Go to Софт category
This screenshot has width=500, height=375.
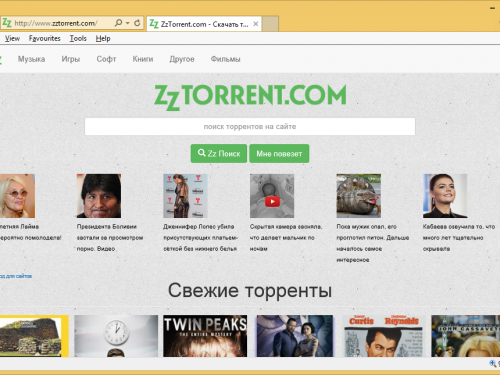(x=106, y=59)
